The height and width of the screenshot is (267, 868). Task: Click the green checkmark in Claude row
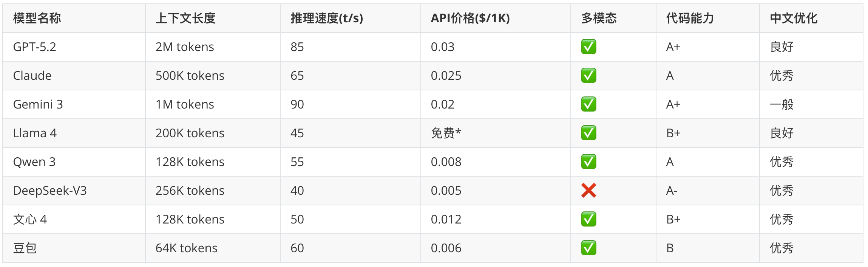(x=588, y=76)
